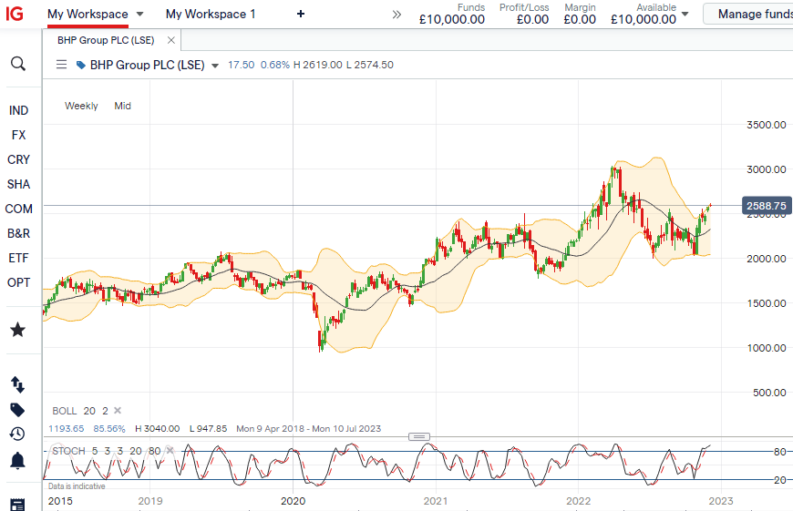
Task: Add a new workspace with plus
Action: click(x=300, y=14)
